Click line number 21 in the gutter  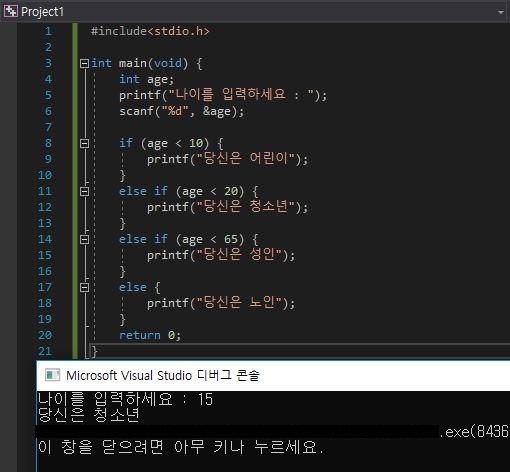click(x=45, y=351)
